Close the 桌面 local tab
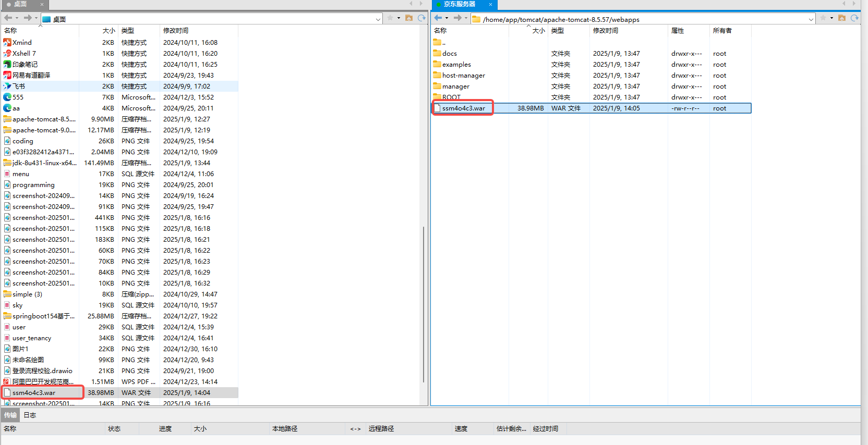 pyautogui.click(x=42, y=4)
